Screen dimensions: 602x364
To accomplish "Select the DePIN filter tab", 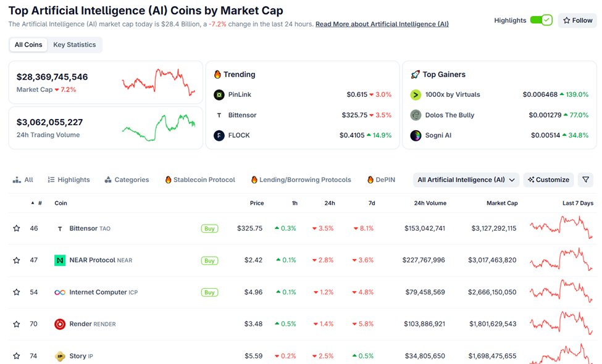I will point(380,180).
